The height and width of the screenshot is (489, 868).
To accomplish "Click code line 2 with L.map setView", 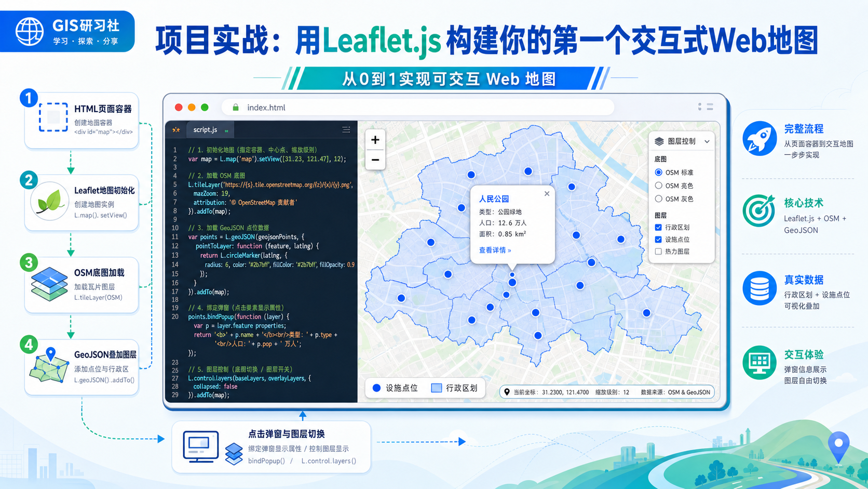I will [267, 159].
